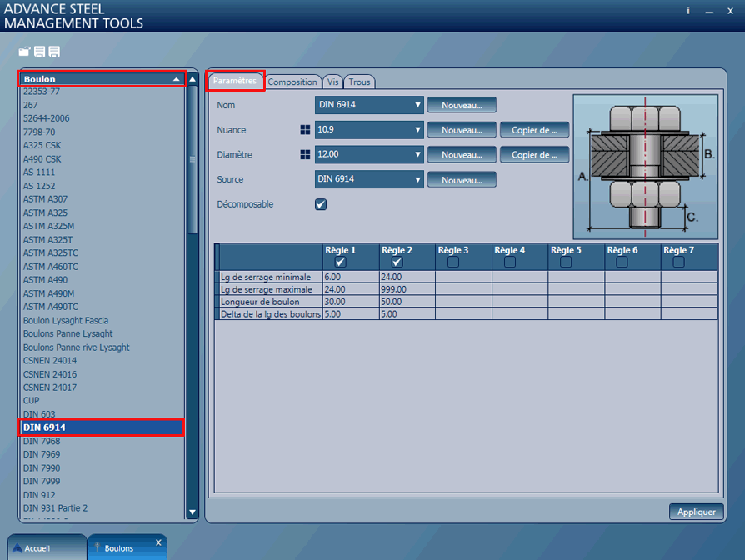Close the Boulons tab with its X
The height and width of the screenshot is (560, 745).
tap(158, 542)
